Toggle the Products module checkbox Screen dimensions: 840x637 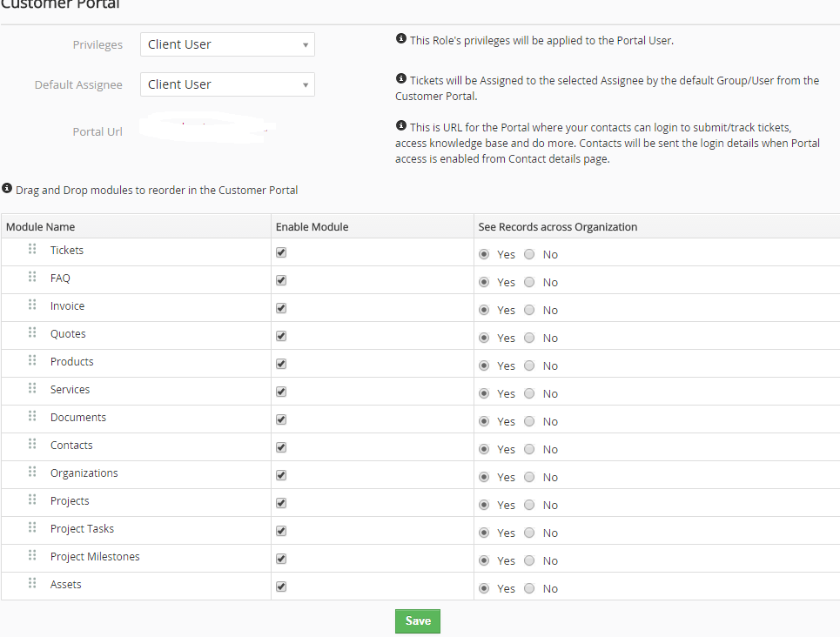(x=281, y=364)
